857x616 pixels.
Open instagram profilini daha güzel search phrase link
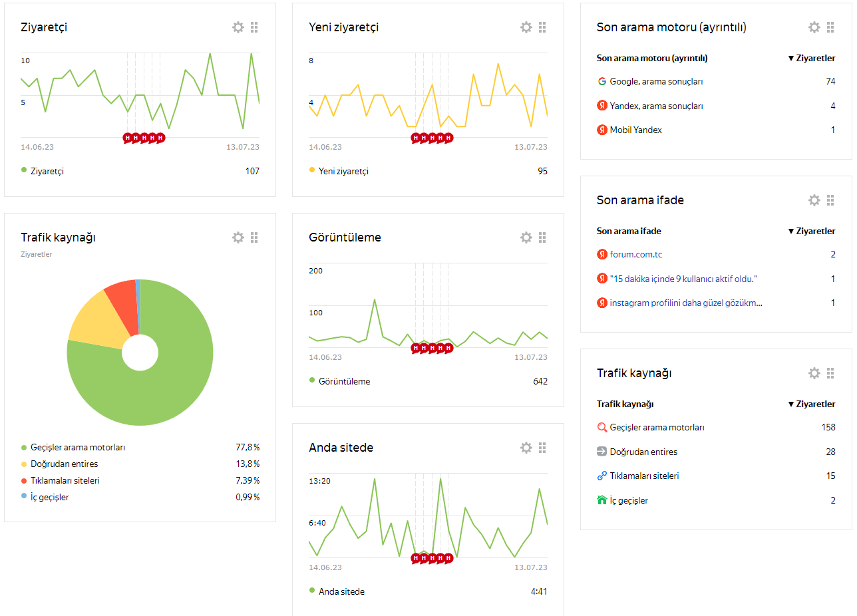click(x=686, y=303)
